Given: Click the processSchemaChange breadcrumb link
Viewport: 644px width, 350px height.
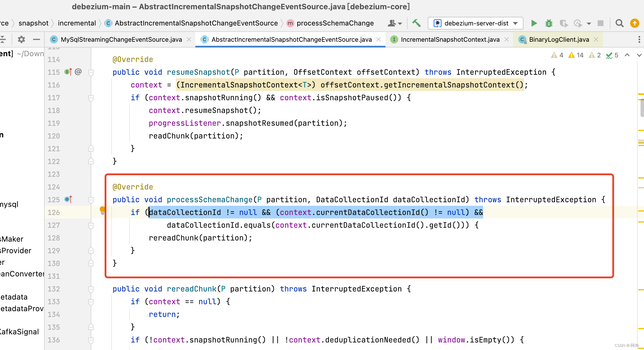Looking at the screenshot, I should pyautogui.click(x=335, y=23).
